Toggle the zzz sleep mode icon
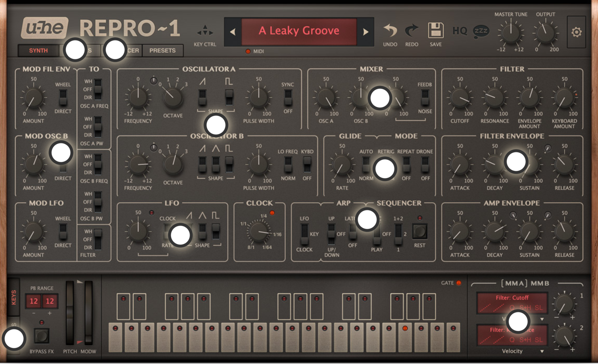598x364 pixels. click(x=481, y=31)
